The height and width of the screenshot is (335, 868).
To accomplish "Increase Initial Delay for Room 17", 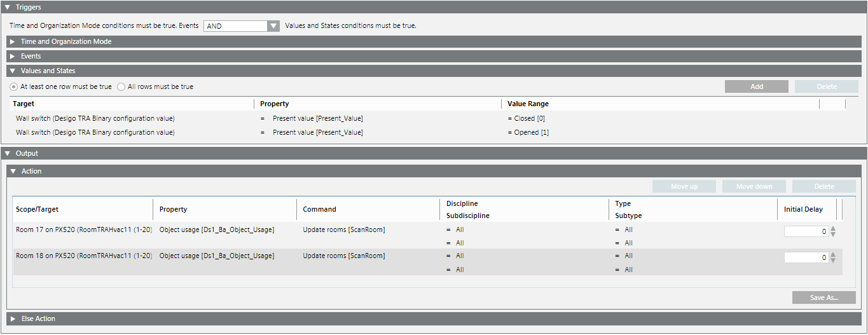I will click(x=833, y=228).
